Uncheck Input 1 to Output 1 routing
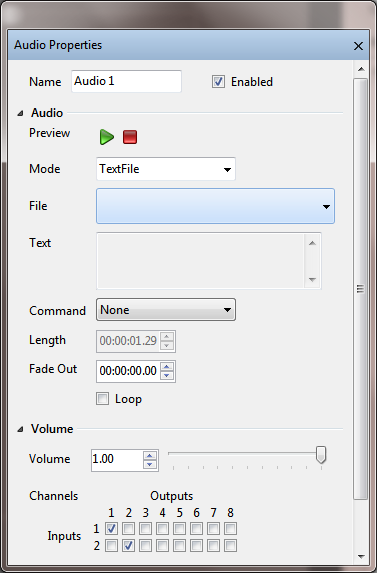 (111, 528)
